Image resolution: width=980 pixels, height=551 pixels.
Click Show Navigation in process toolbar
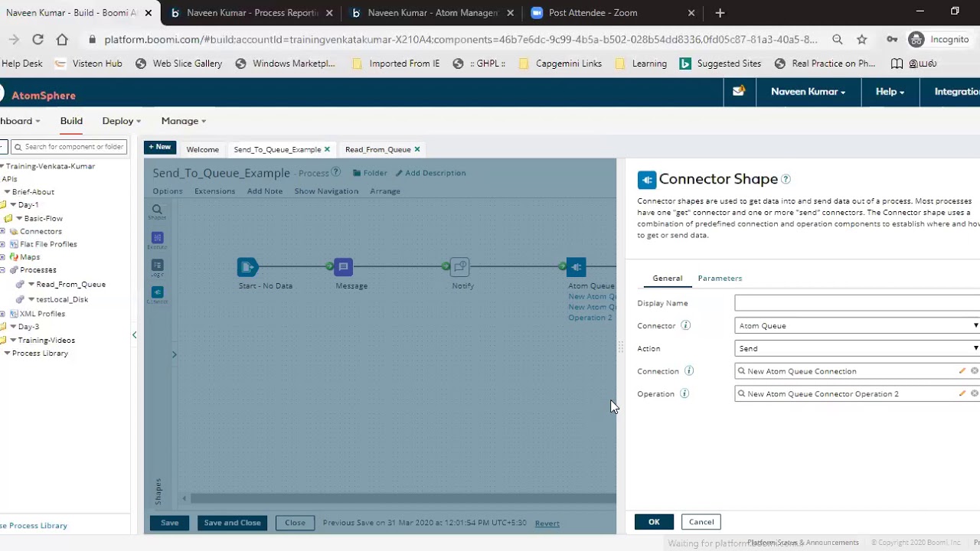(x=326, y=191)
